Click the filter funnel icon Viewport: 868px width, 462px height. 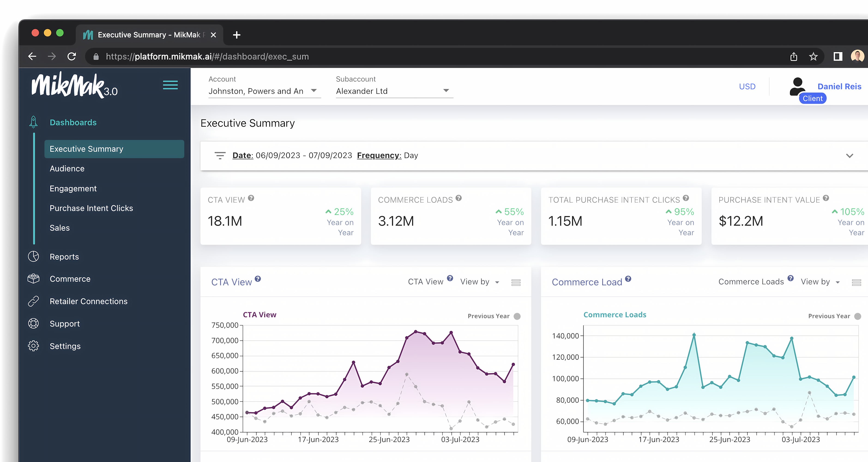point(220,155)
